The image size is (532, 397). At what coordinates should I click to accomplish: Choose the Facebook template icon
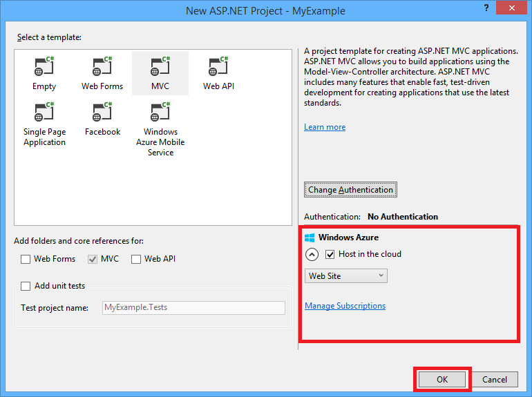[102, 112]
